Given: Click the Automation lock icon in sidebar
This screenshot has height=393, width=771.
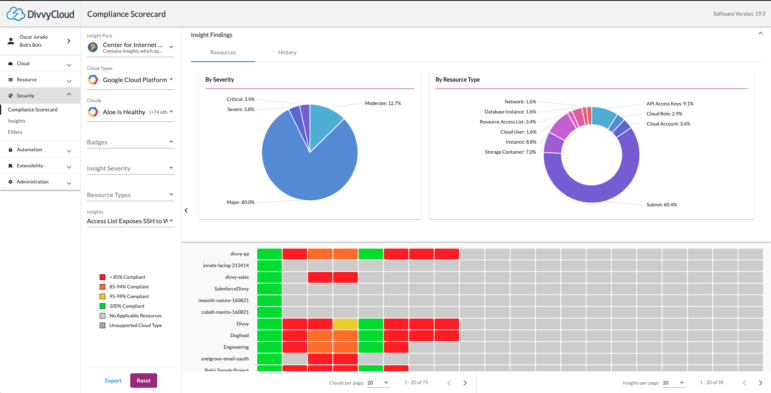Looking at the screenshot, I should (11, 150).
